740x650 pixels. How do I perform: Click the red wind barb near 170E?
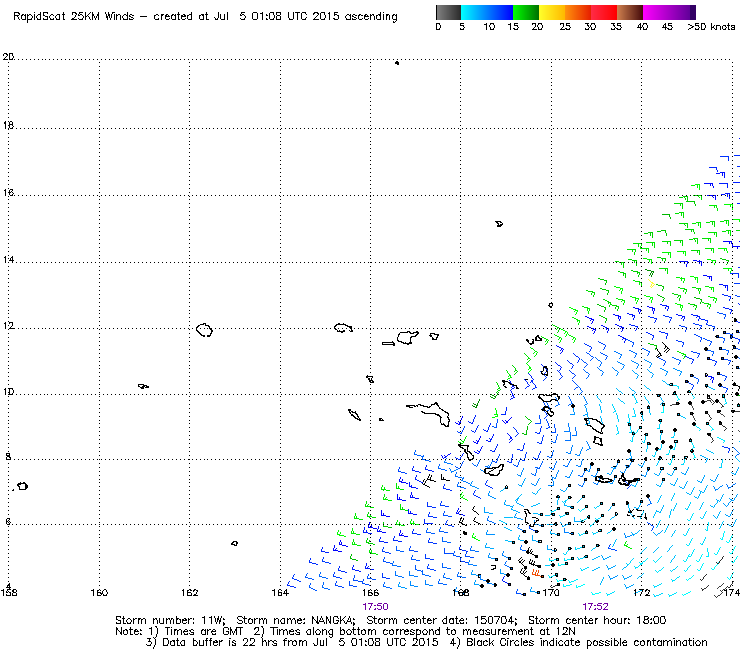pyautogui.click(x=536, y=573)
